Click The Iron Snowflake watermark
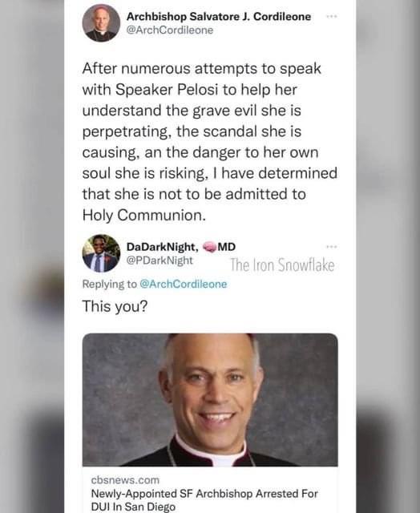 pos(282,265)
